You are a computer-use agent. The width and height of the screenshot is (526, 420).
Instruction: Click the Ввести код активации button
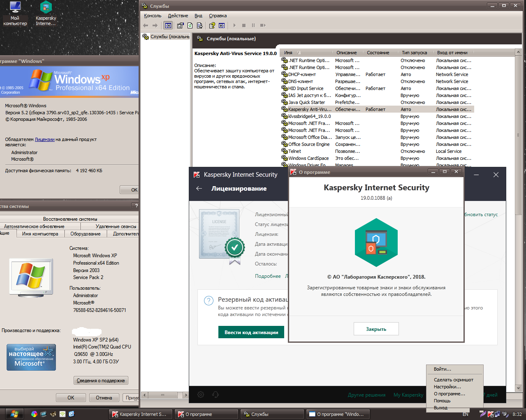click(x=251, y=332)
